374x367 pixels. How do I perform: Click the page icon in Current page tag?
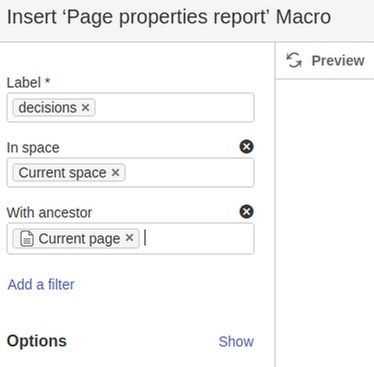(27, 239)
